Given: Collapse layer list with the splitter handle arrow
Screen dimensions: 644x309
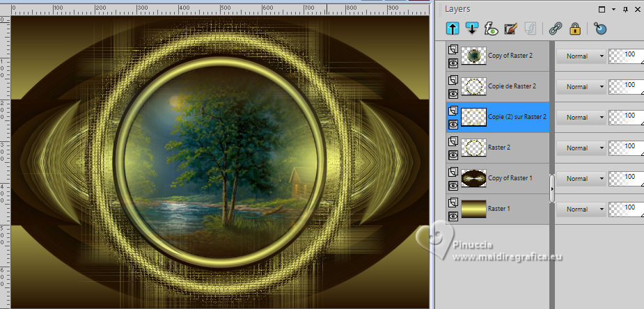Looking at the screenshot, I should [x=552, y=189].
